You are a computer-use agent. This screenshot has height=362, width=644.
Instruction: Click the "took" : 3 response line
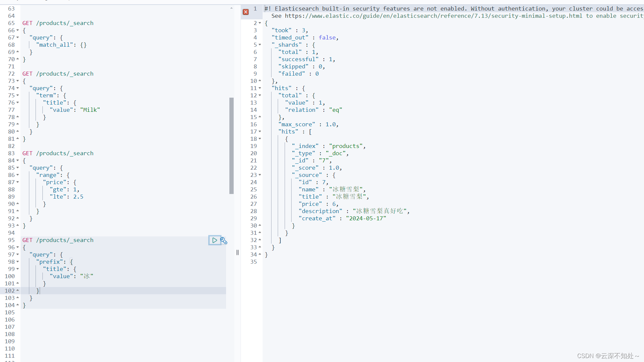290,30
